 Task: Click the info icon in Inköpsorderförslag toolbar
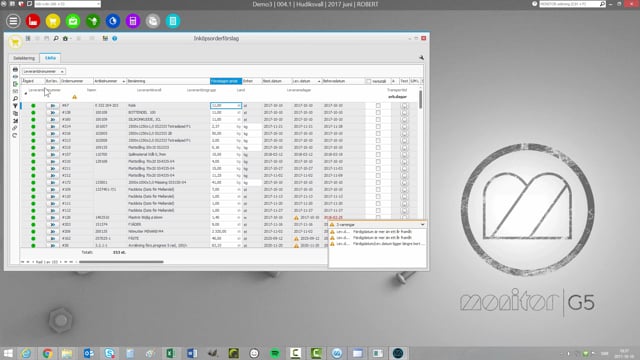(x=115, y=38)
